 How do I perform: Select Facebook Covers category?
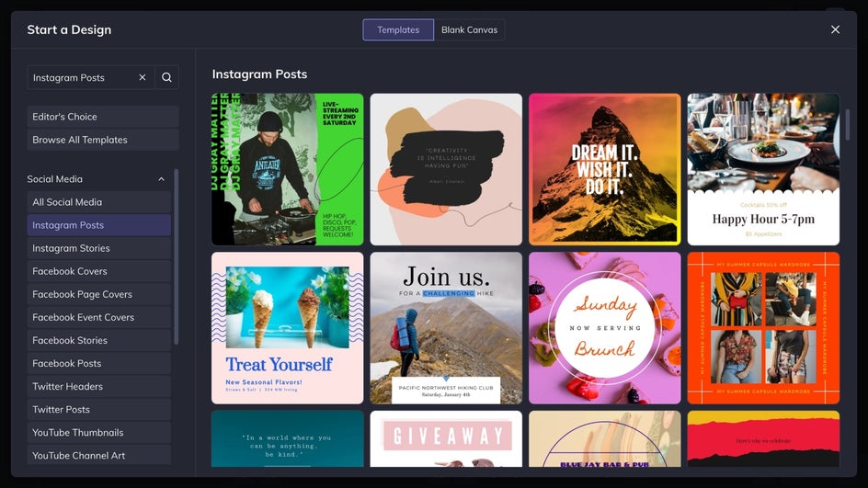point(99,271)
